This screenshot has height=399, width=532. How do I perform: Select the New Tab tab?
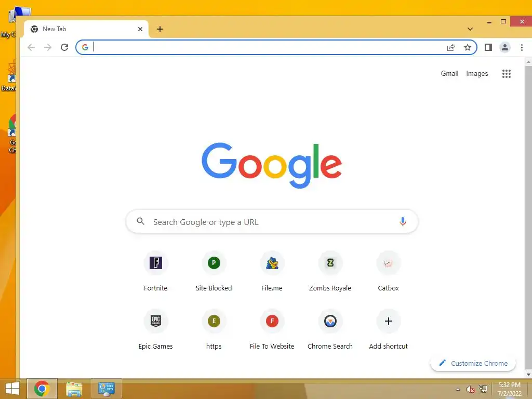86,29
